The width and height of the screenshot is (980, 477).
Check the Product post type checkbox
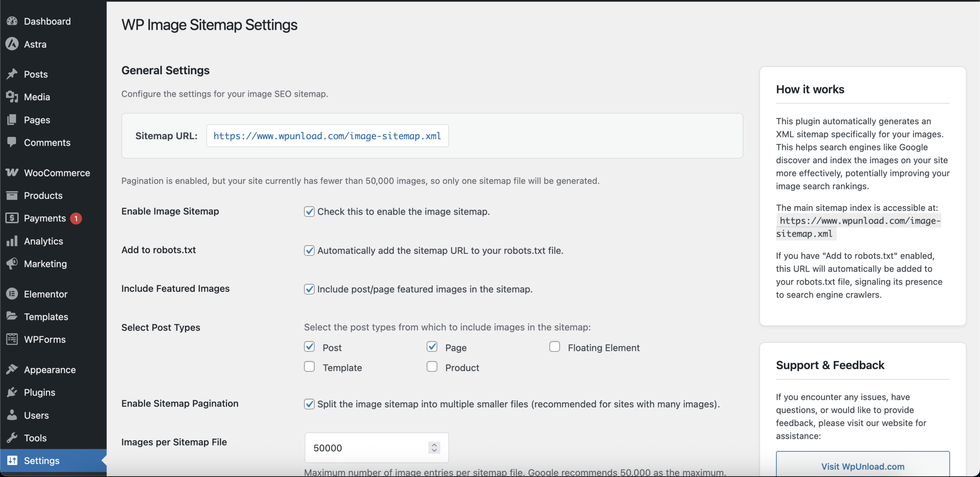(432, 366)
